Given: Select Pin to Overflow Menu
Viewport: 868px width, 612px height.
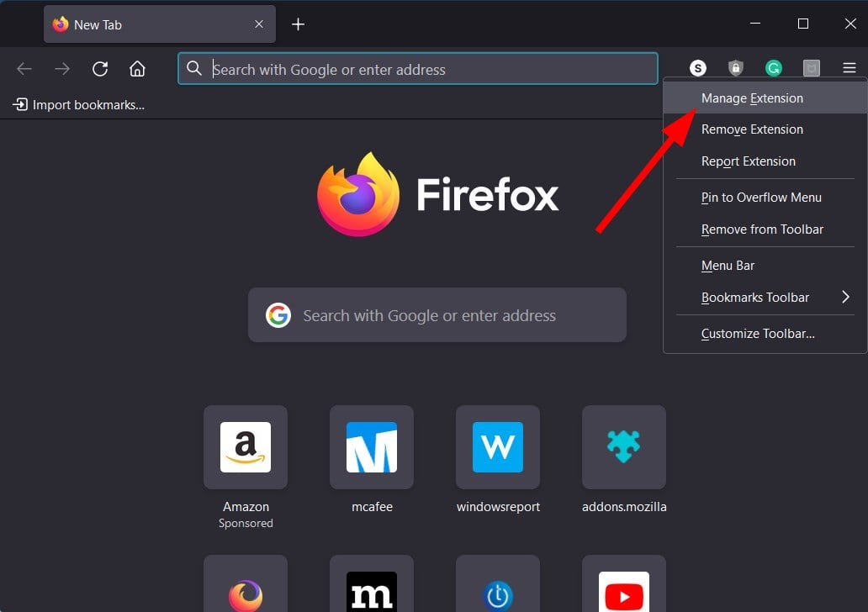Looking at the screenshot, I should coord(765,198).
